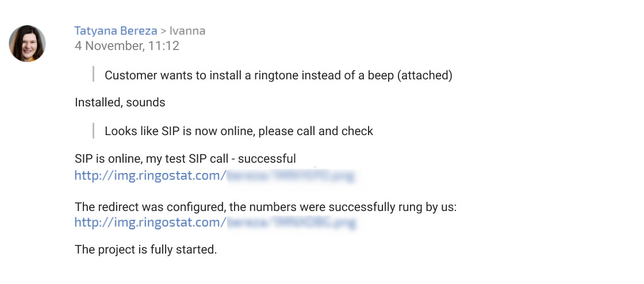Click the arrow between Tatyana Bereza and Ivanna
The height and width of the screenshot is (284, 644).
tap(163, 31)
